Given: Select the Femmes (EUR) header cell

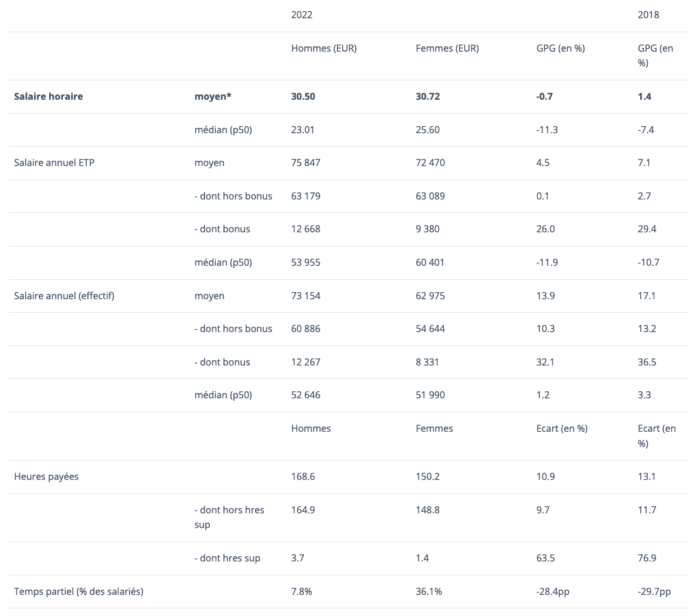Looking at the screenshot, I should pyautogui.click(x=447, y=48).
